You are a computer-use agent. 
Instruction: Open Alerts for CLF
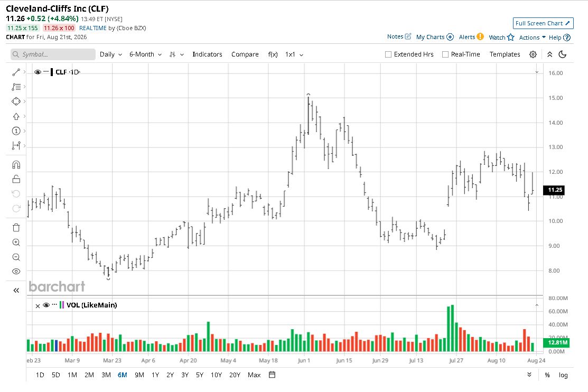click(471, 37)
